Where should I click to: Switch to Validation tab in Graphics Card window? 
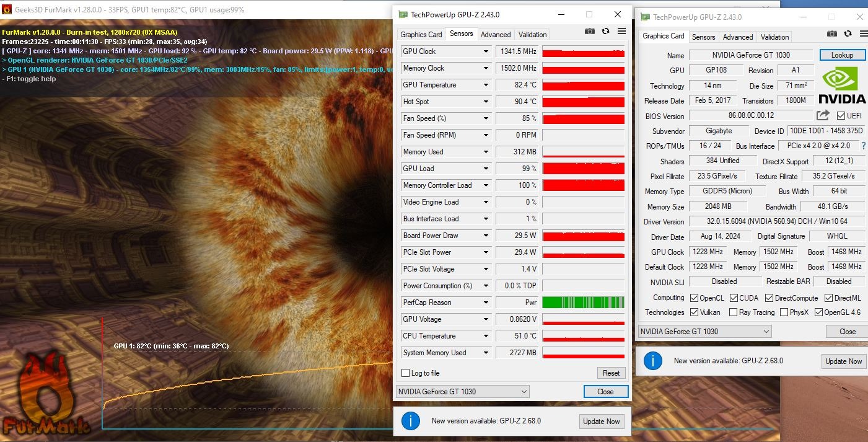click(775, 37)
